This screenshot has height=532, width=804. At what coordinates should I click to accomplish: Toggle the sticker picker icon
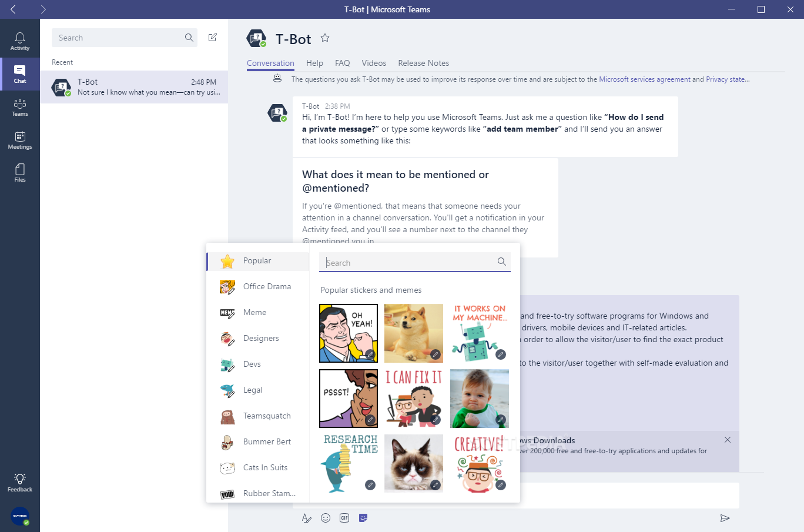click(x=363, y=518)
